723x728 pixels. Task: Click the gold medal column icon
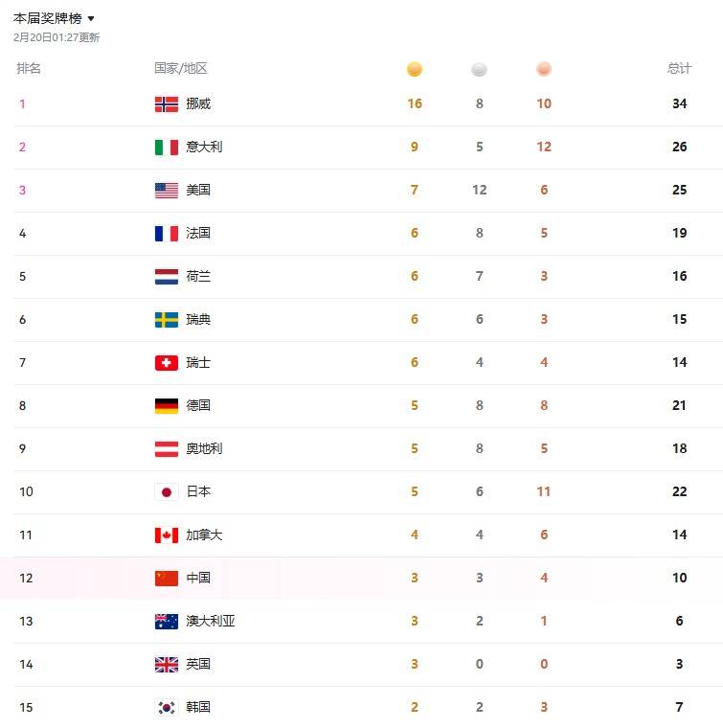[415, 69]
